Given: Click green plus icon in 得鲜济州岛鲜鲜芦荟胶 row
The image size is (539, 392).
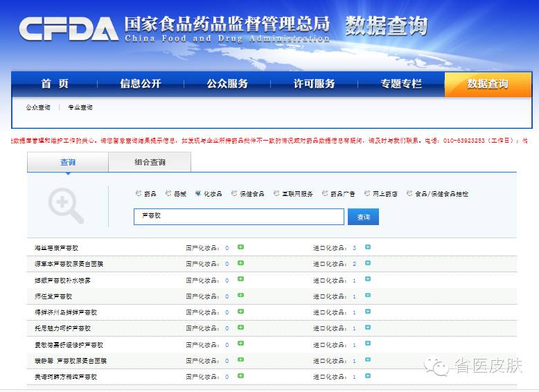Looking at the screenshot, I should [240, 311].
